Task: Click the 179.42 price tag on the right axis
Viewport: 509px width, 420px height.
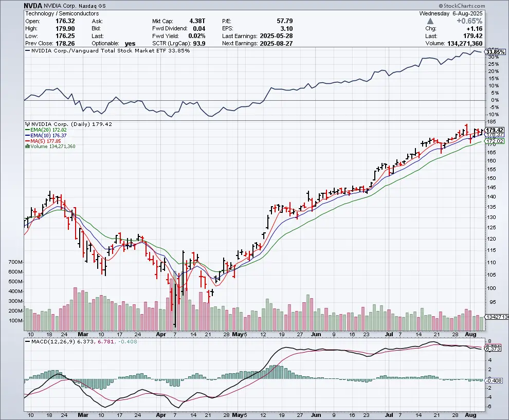Action: pyautogui.click(x=495, y=130)
